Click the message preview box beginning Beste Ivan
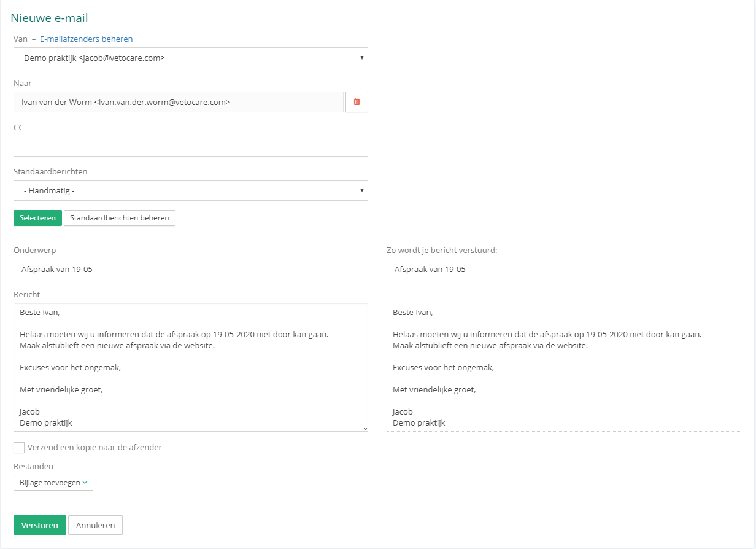Viewport: 756px width, 549px height. [564, 367]
